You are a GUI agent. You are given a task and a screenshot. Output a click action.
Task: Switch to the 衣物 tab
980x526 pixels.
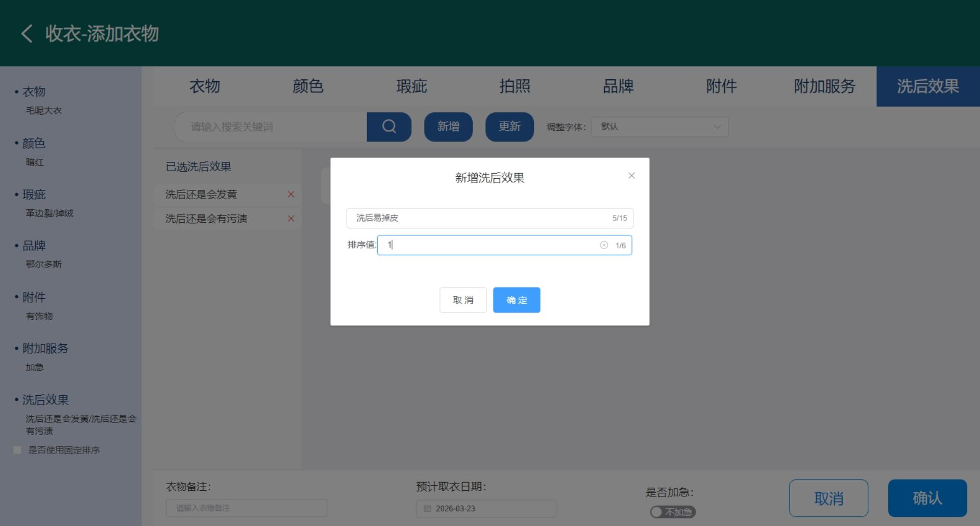(x=205, y=86)
